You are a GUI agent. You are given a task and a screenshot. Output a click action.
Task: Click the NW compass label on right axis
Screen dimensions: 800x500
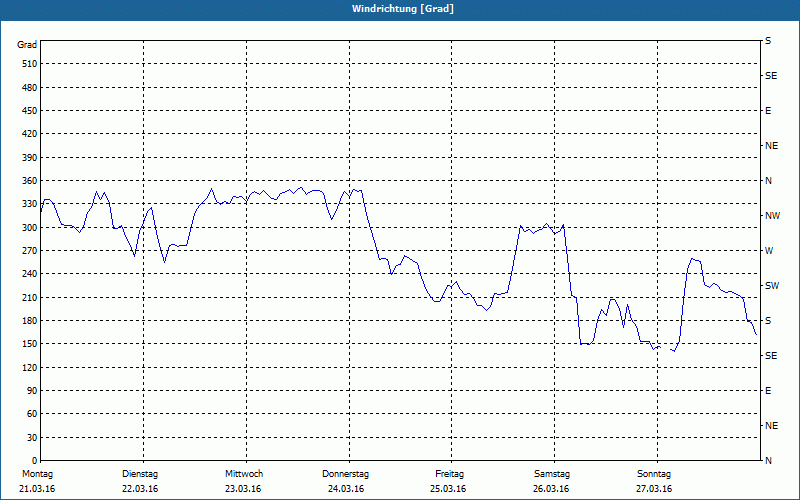pos(772,216)
